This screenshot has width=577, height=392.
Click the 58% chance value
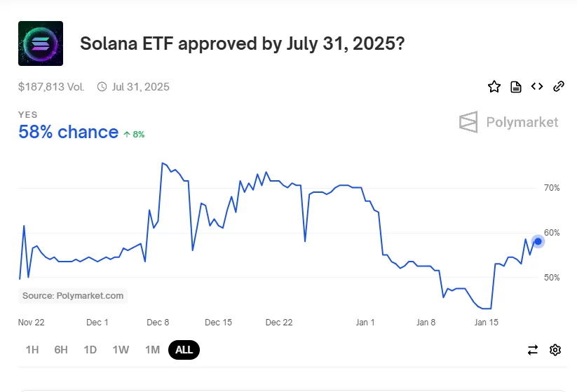pyautogui.click(x=68, y=132)
